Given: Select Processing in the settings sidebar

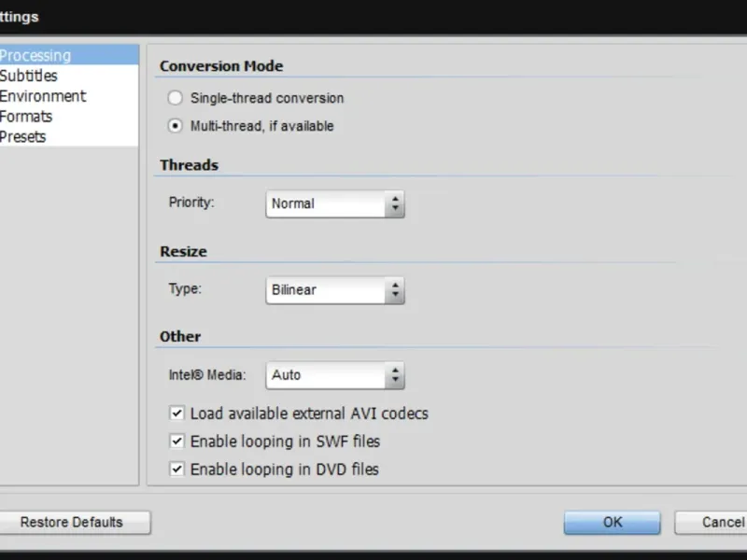Looking at the screenshot, I should click(37, 55).
